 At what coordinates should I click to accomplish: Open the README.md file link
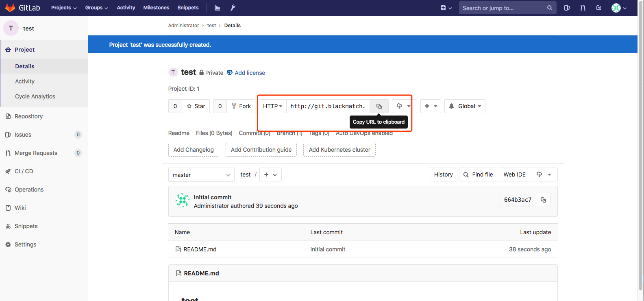click(x=200, y=249)
